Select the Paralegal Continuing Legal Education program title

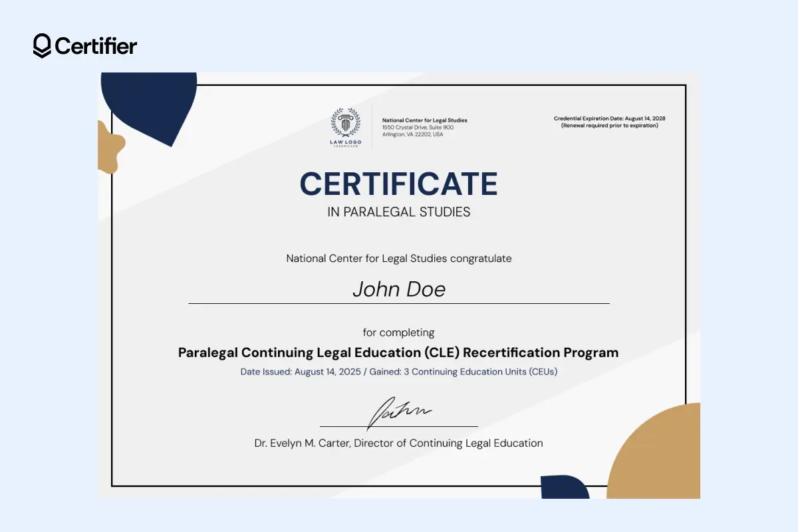(398, 352)
